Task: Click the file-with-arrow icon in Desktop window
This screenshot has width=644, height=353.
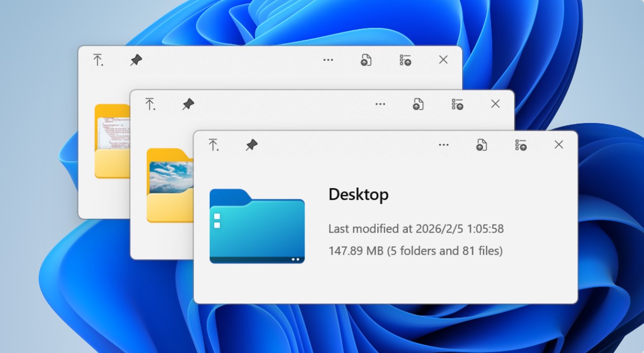Action: click(482, 145)
